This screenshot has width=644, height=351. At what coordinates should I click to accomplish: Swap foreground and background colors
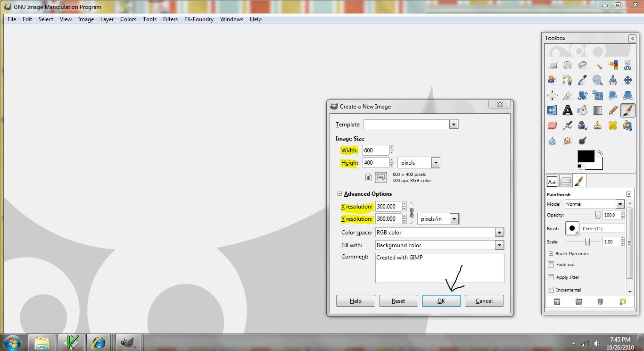pyautogui.click(x=600, y=153)
